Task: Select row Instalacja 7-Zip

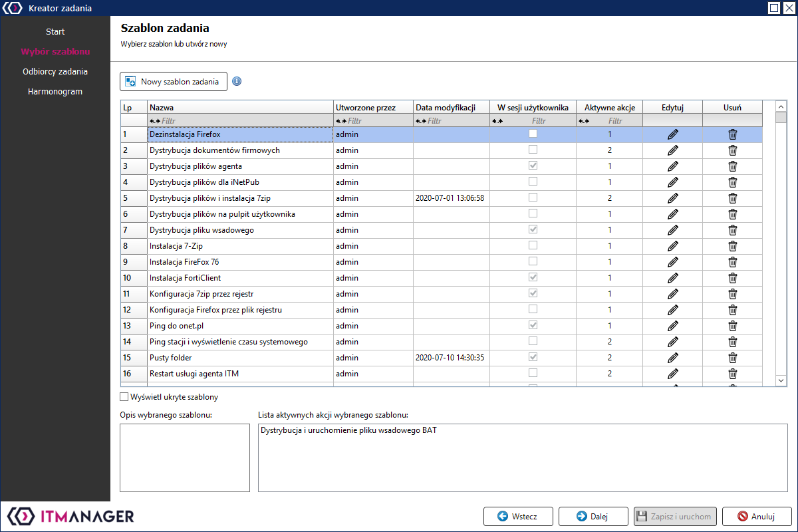Action: point(441,246)
